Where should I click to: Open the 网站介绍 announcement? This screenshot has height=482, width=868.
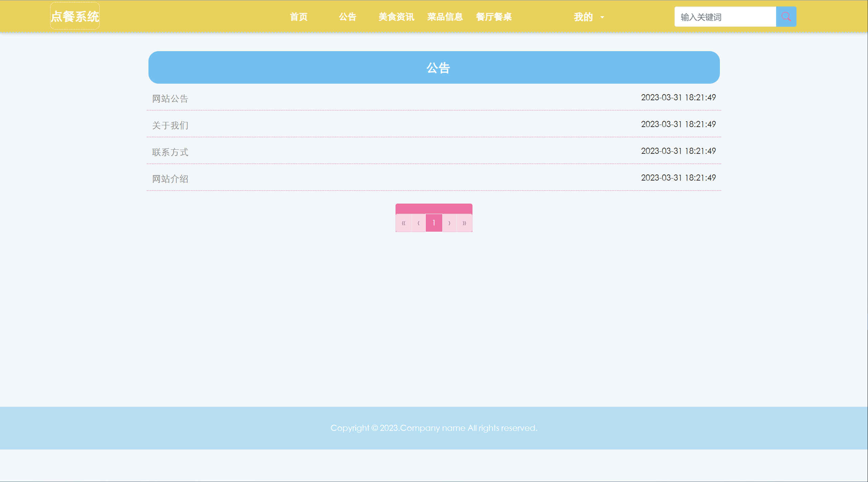point(170,179)
